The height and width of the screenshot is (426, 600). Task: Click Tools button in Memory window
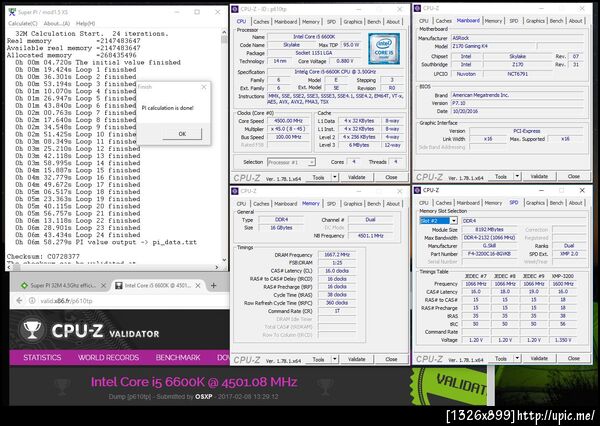click(318, 359)
